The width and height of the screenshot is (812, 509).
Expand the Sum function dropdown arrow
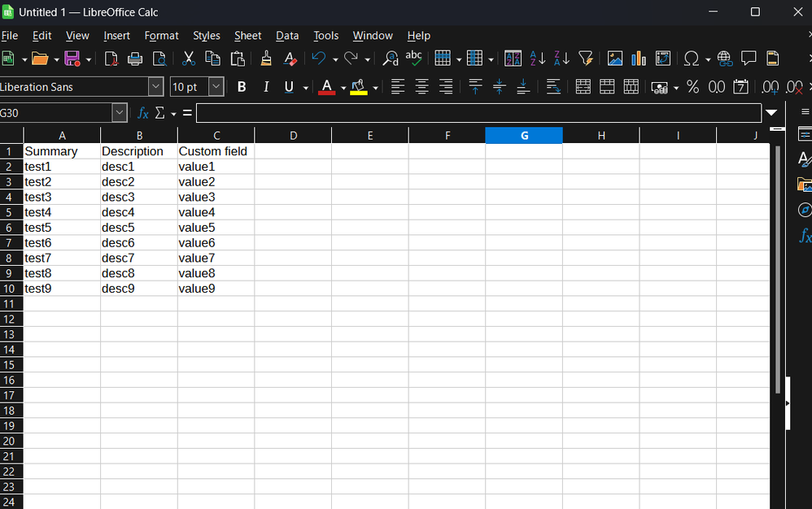tap(173, 114)
